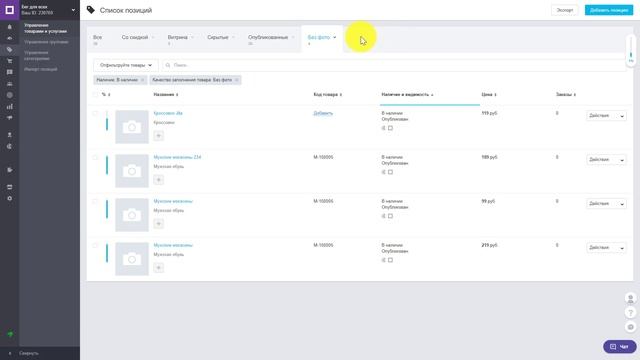Open Действия dropdown for the 219 руб row

pyautogui.click(x=607, y=248)
